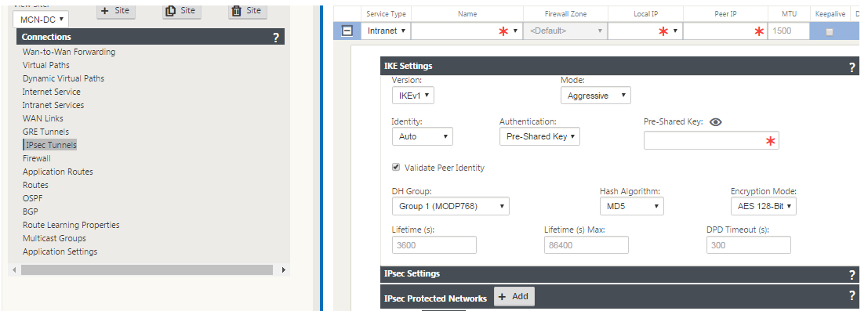Image resolution: width=868 pixels, height=311 pixels.
Task: Open Dynamic Virtual Paths item
Action: pos(63,78)
